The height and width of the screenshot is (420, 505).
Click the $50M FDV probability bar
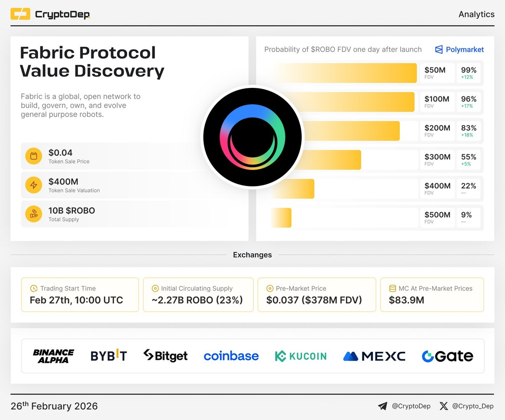coord(344,73)
